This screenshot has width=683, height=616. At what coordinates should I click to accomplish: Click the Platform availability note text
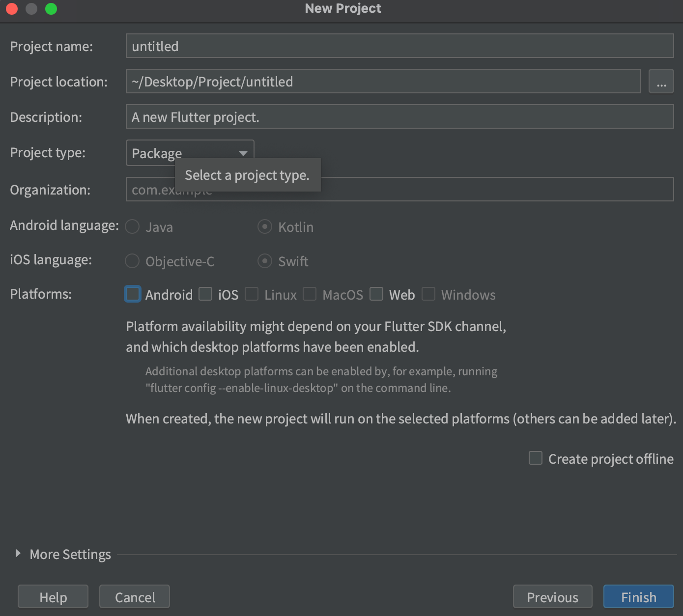coord(316,336)
